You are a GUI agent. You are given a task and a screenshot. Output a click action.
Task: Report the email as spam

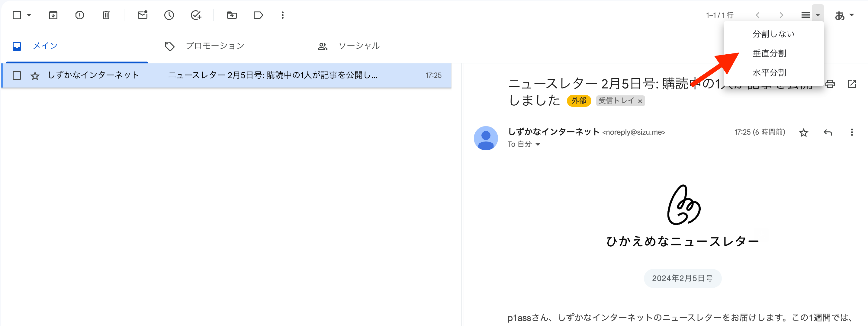(80, 15)
